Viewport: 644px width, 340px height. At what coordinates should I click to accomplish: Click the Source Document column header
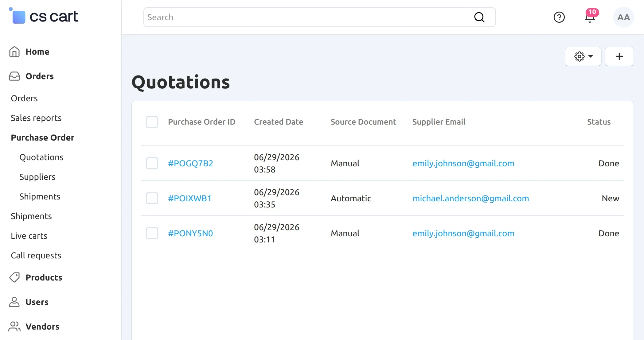[x=363, y=122]
